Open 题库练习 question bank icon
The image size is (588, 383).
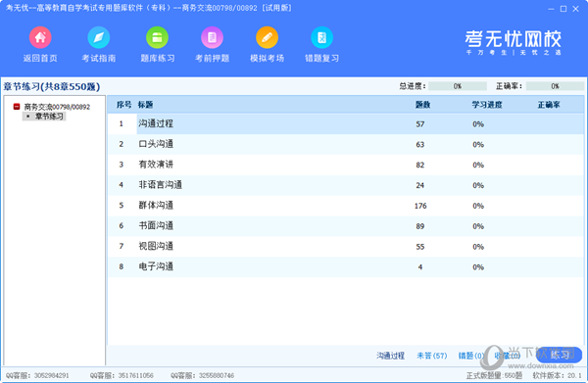(x=157, y=37)
